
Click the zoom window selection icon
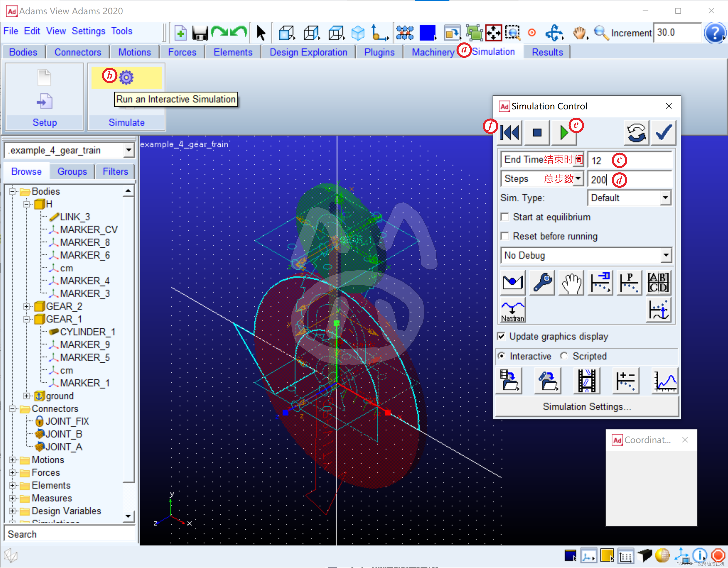click(x=513, y=33)
